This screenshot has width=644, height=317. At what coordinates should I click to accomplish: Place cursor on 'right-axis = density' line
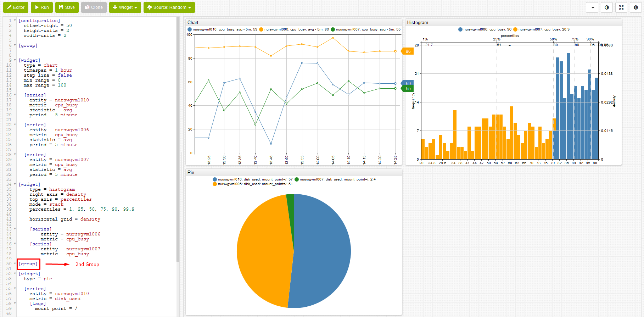pyautogui.click(x=58, y=194)
